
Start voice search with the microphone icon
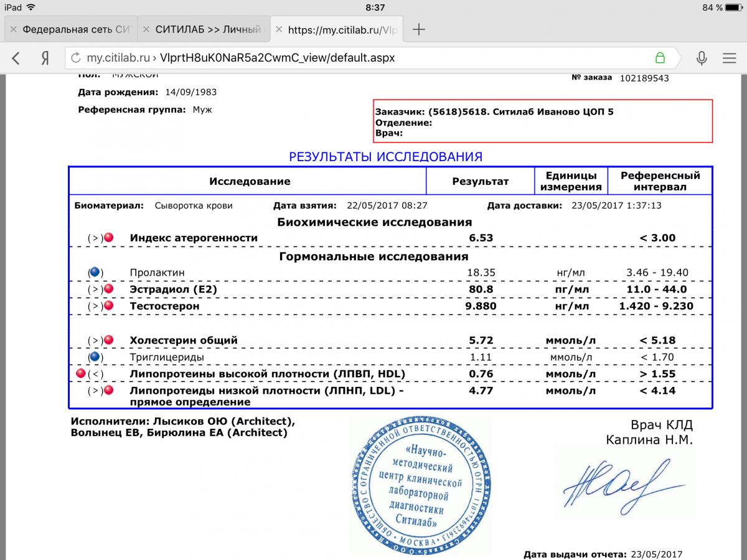pos(702,58)
